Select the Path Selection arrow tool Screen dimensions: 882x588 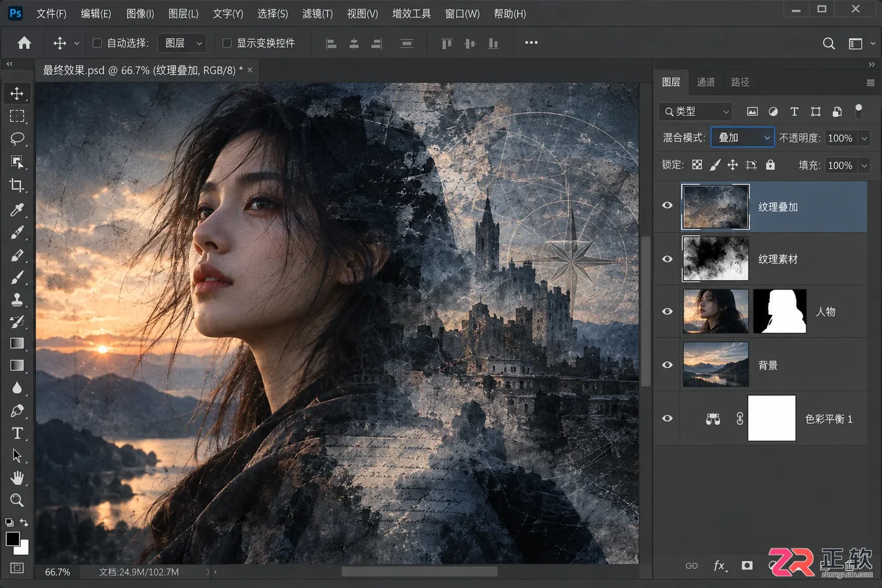[x=17, y=456]
